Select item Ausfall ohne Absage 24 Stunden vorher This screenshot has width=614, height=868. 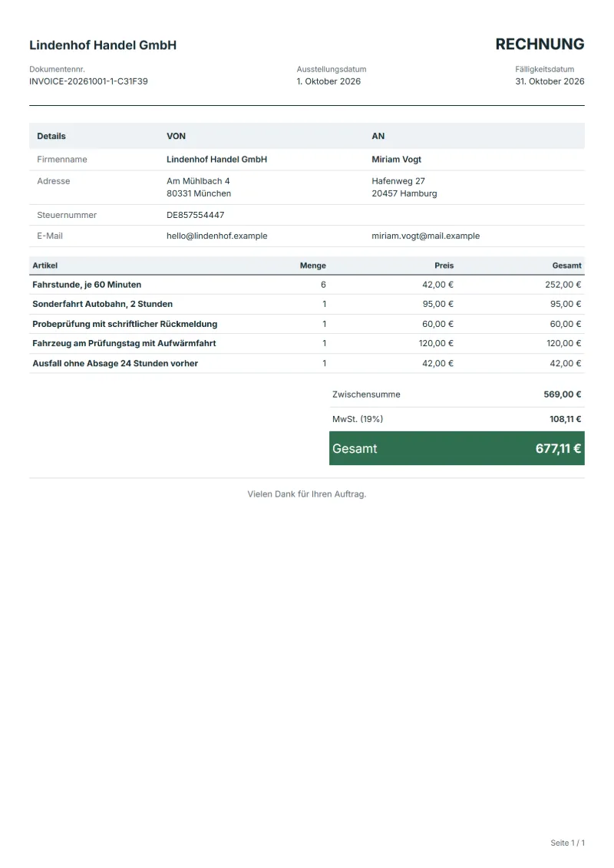[x=115, y=363]
